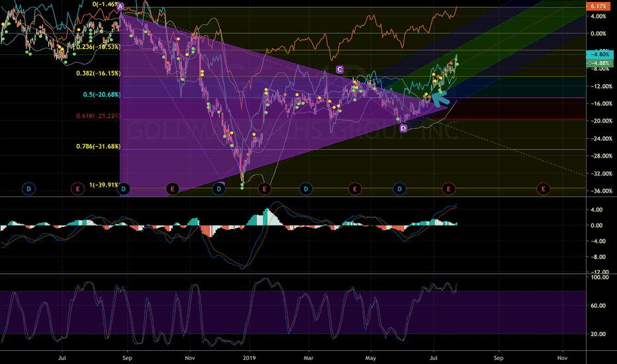Image resolution: width=617 pixels, height=364 pixels.
Task: Select the orange 6.17% price label
Action: 598,7
